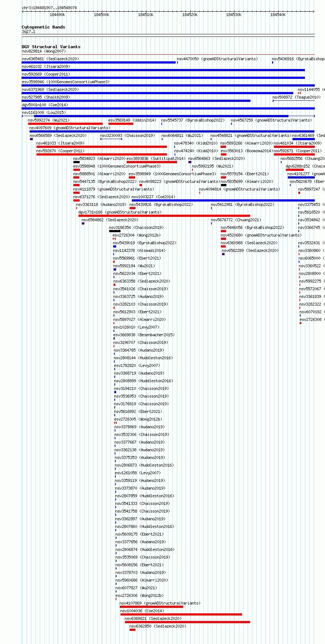325x644 pixels.
Task: Click the DGV Structural Variants track title
Action: [x=51, y=47]
